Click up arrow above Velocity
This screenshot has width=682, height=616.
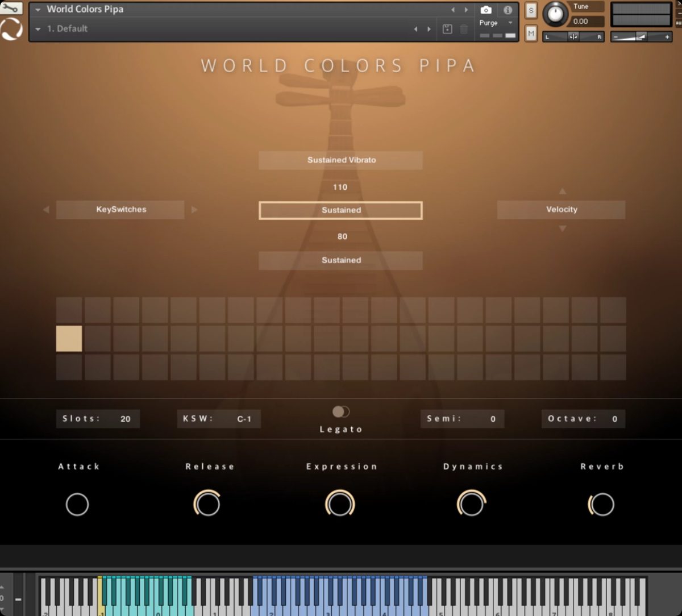(x=563, y=192)
